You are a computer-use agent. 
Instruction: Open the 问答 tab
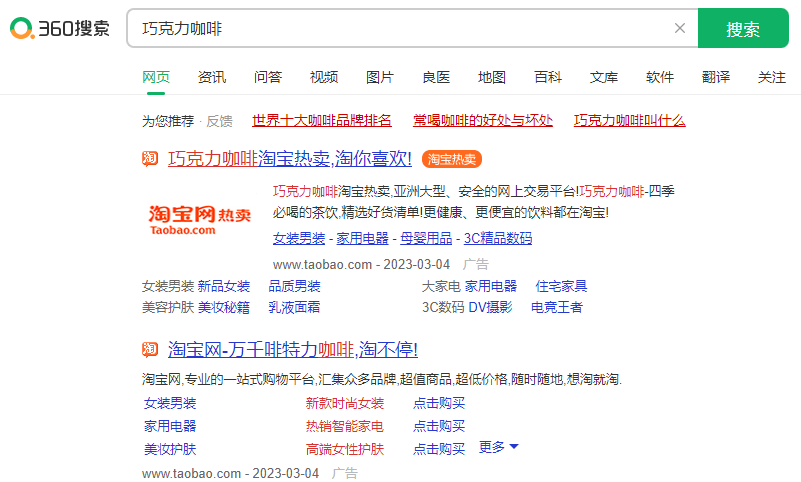pyautogui.click(x=268, y=77)
